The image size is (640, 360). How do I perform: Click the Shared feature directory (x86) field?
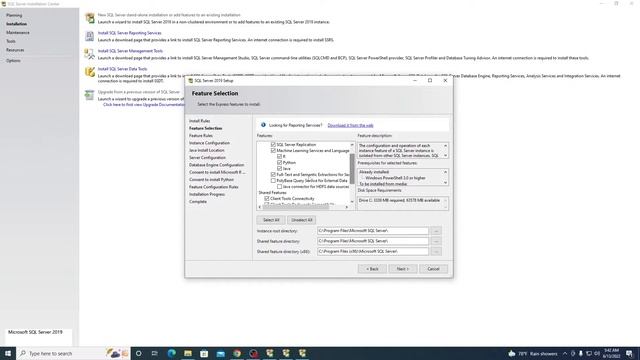[373, 251]
